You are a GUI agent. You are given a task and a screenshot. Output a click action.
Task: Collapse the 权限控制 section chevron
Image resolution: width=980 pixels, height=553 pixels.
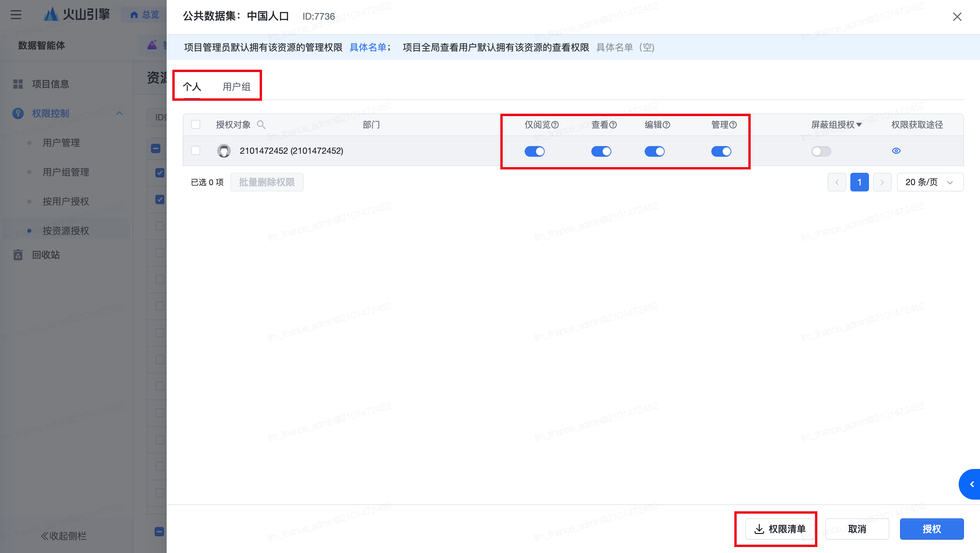(119, 113)
